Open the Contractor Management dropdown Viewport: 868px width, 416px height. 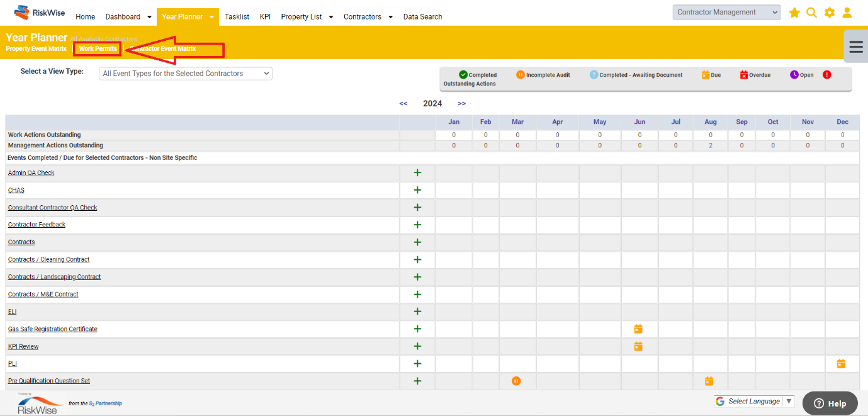tap(726, 13)
